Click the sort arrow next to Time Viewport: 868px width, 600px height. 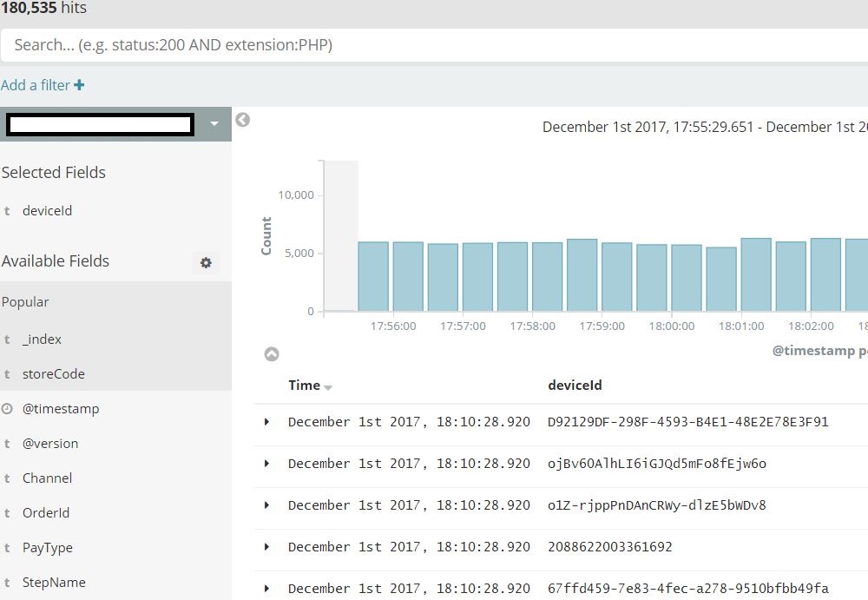[x=328, y=388]
